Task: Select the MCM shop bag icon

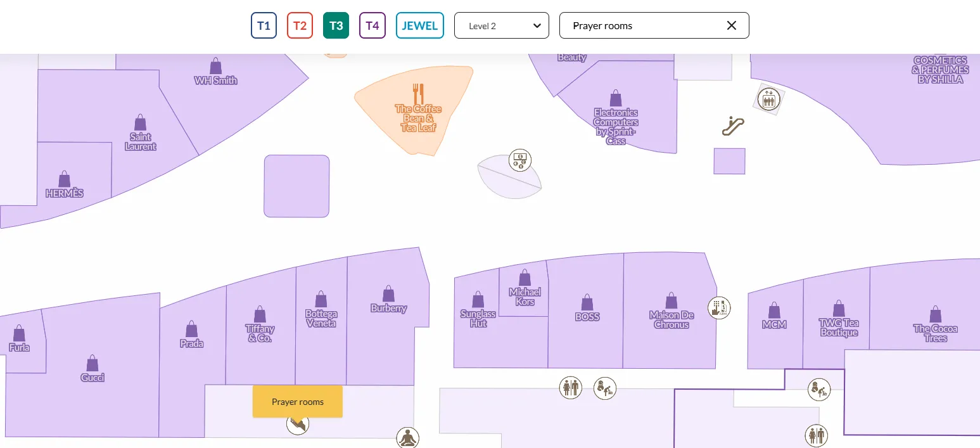Action: coord(774,310)
